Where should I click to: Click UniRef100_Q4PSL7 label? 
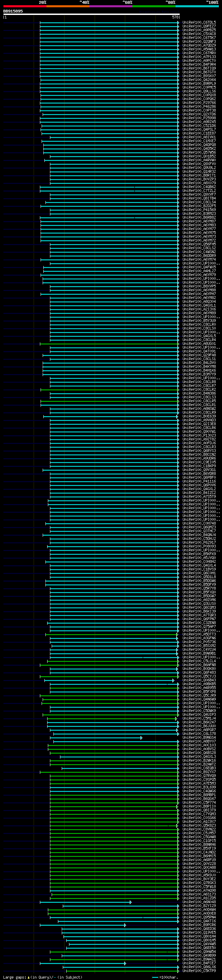pyautogui.click(x=199, y=129)
